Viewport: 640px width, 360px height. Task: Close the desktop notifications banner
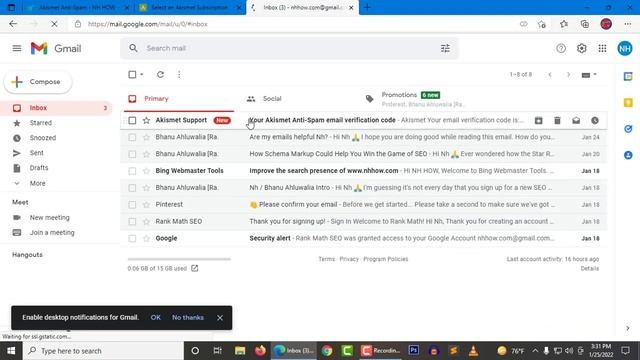pyautogui.click(x=220, y=318)
